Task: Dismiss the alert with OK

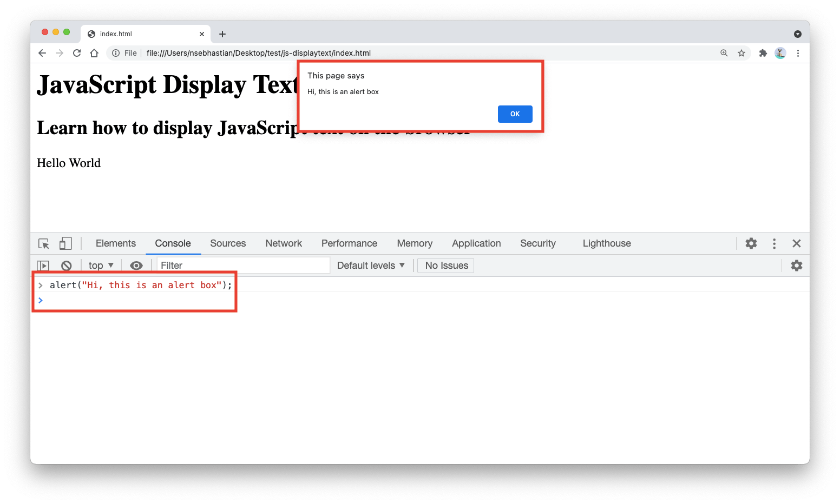Action: tap(515, 114)
